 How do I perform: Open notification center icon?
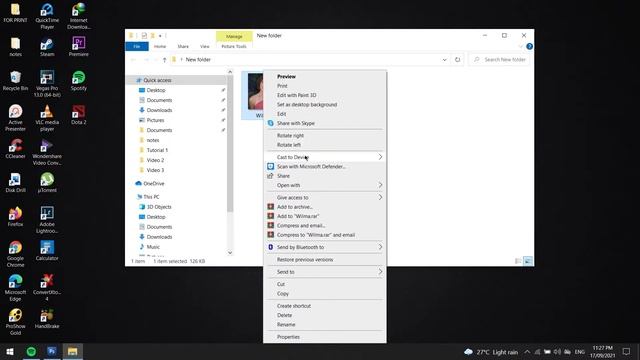click(x=627, y=352)
